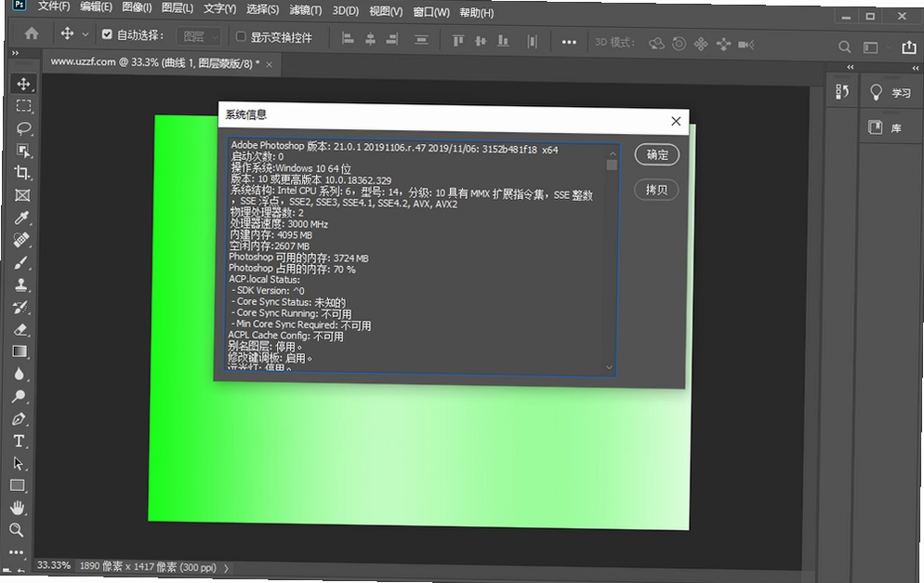Screen dimensions: 924x583
Task: Open the align options three-dots button
Action: tap(569, 43)
